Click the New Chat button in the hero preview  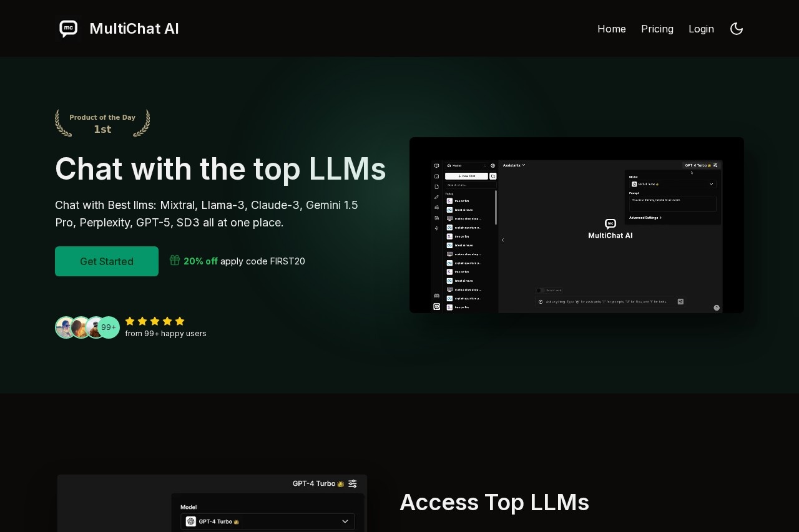(x=466, y=177)
